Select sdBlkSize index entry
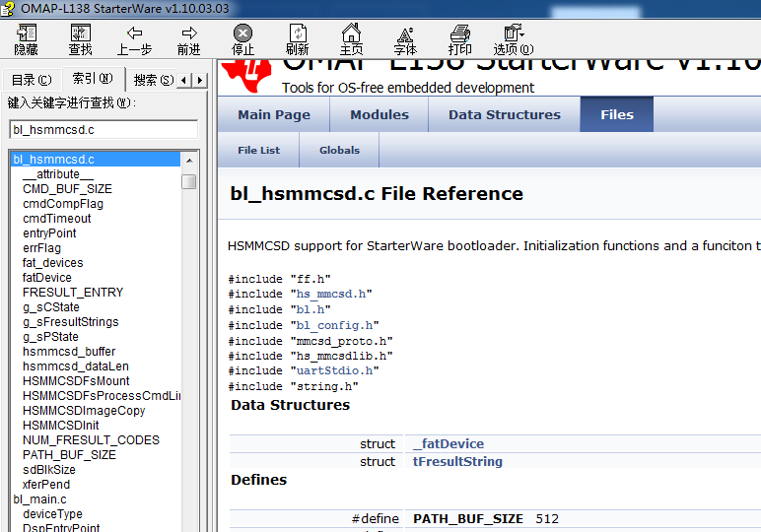Screen dimensions: 761x532 49,470
